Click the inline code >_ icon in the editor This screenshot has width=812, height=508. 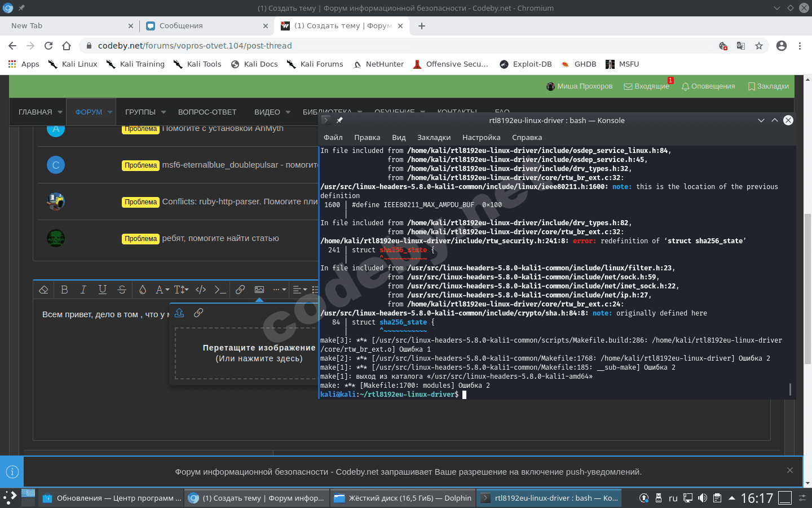pyautogui.click(x=220, y=290)
